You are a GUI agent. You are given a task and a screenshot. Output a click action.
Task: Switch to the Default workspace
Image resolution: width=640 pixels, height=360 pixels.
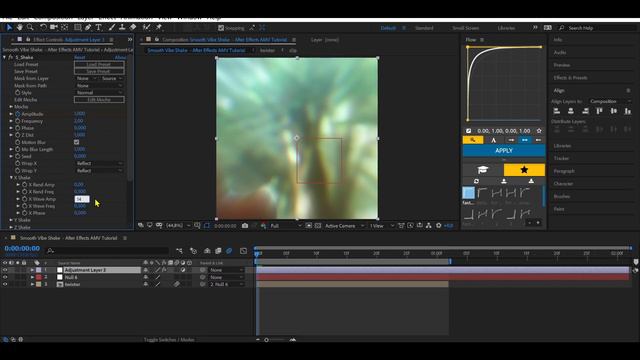388,28
